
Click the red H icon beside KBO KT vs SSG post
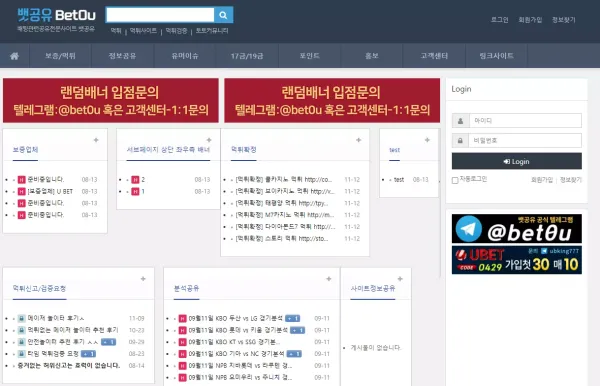pyautogui.click(x=183, y=342)
